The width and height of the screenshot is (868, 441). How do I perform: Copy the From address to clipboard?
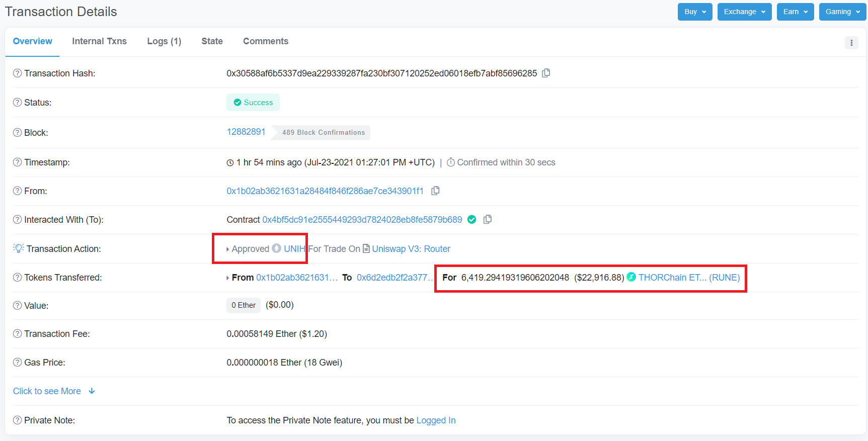click(435, 191)
